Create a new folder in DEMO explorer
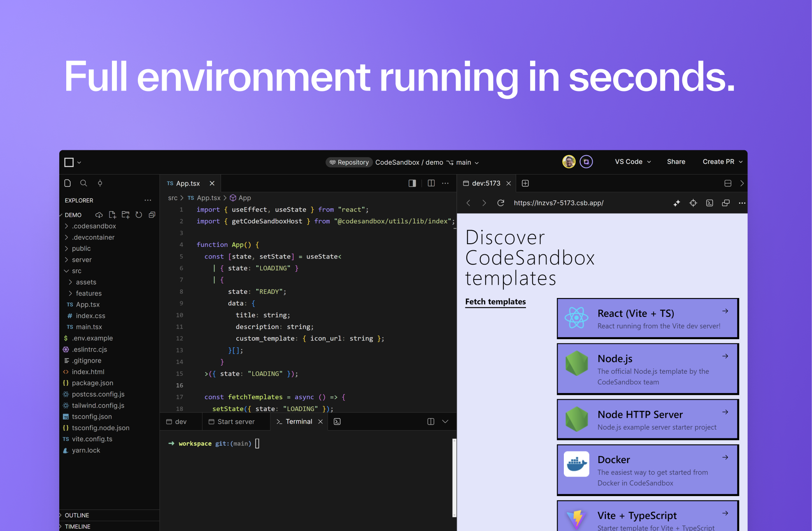The height and width of the screenshot is (531, 812). point(126,215)
